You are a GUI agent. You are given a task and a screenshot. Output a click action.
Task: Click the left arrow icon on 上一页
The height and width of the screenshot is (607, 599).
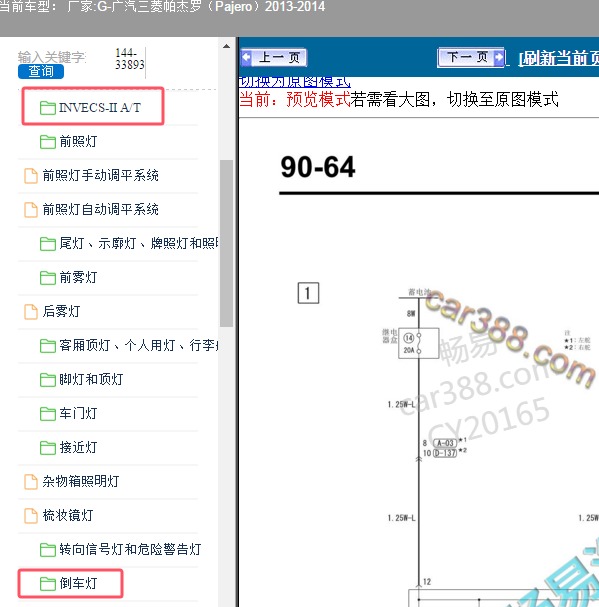coord(246,57)
